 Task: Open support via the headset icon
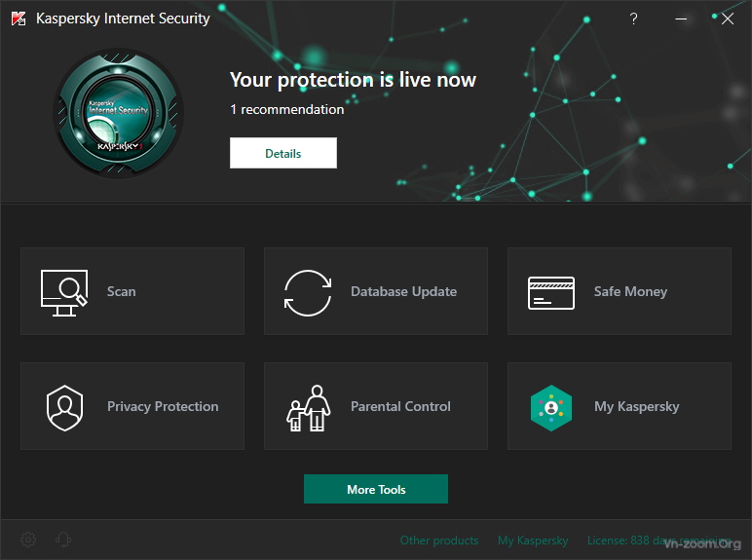click(x=63, y=540)
